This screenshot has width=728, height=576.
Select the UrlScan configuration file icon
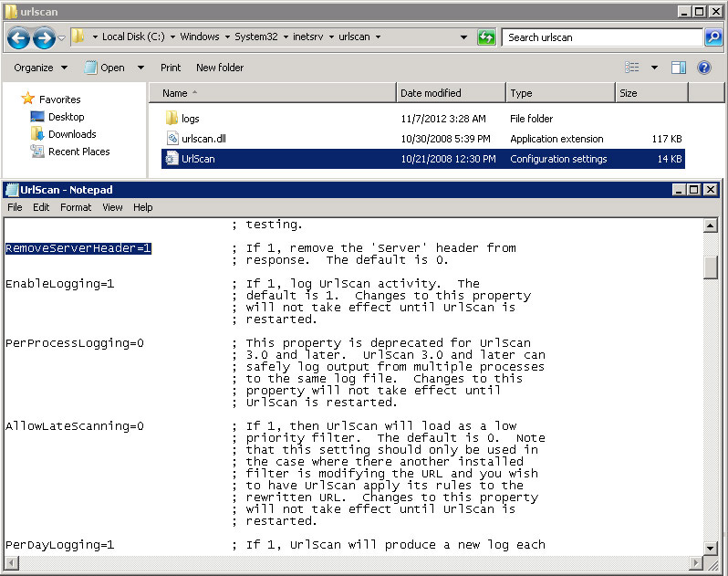tap(172, 159)
